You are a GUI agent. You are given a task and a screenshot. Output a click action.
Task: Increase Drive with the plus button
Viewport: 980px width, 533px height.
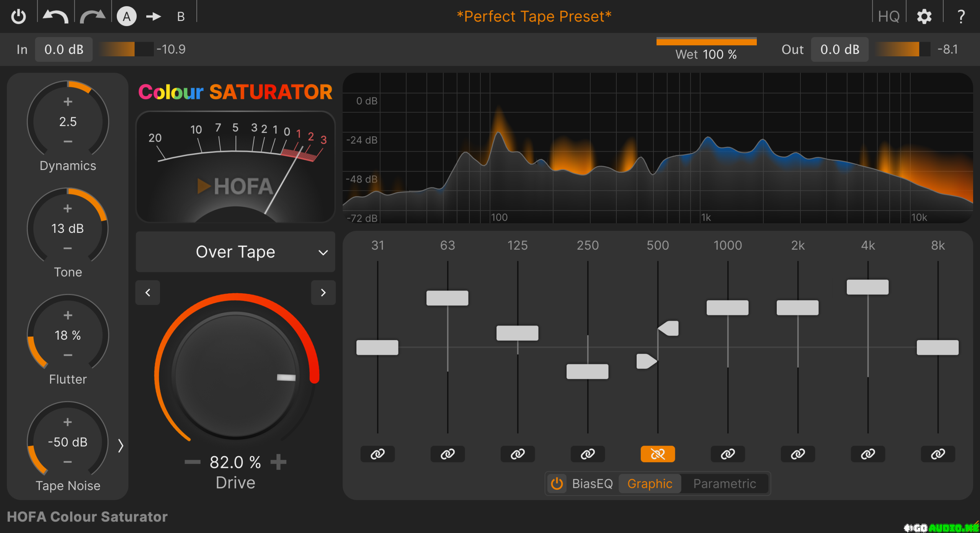278,462
